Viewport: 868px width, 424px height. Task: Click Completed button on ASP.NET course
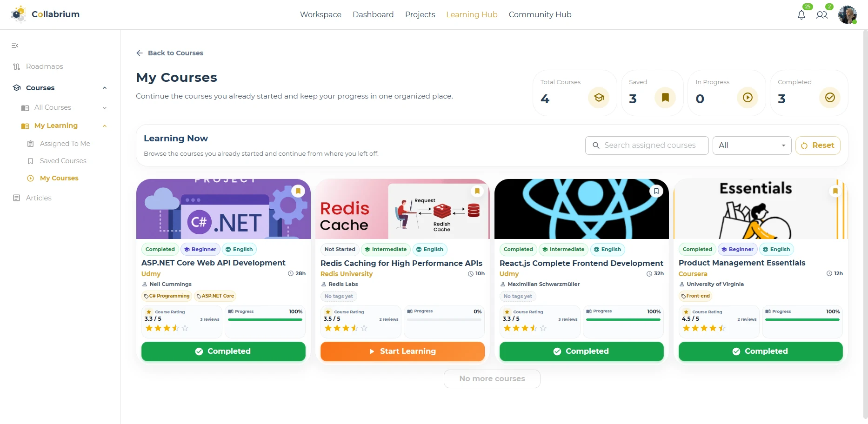pos(223,351)
